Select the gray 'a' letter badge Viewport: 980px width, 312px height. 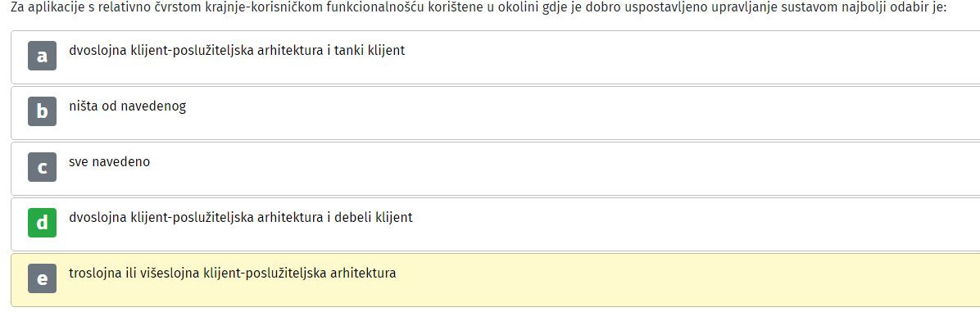point(42,56)
